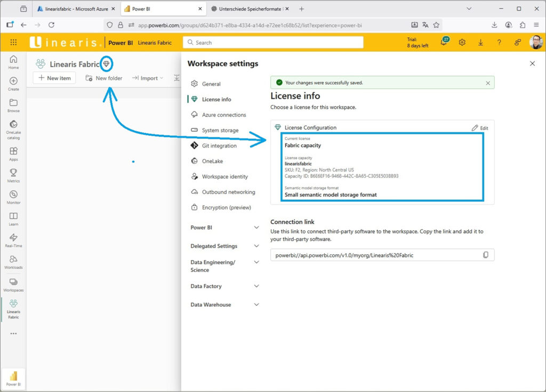Viewport: 546px width, 392px height.
Task: Expand Data Engineering/Science section
Action: pyautogui.click(x=224, y=266)
